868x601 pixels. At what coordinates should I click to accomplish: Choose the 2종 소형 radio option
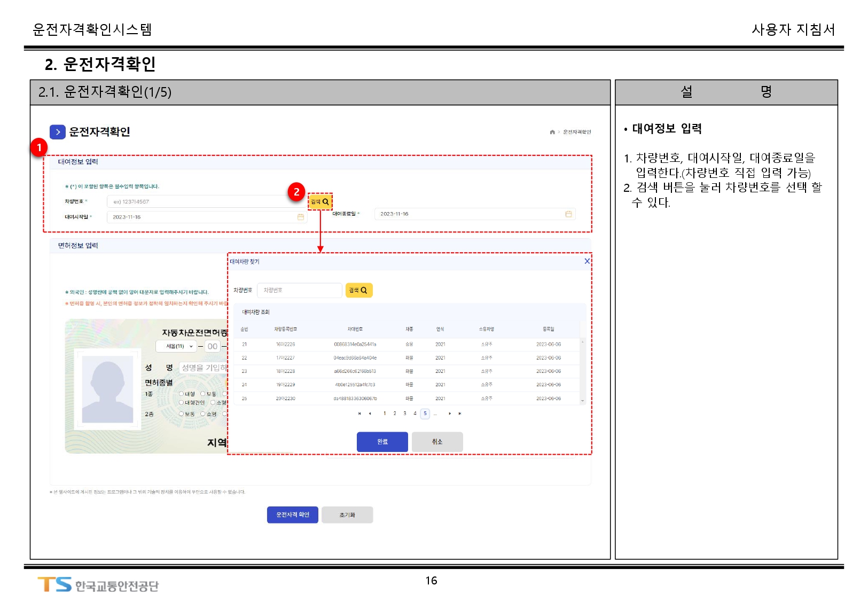tap(203, 414)
